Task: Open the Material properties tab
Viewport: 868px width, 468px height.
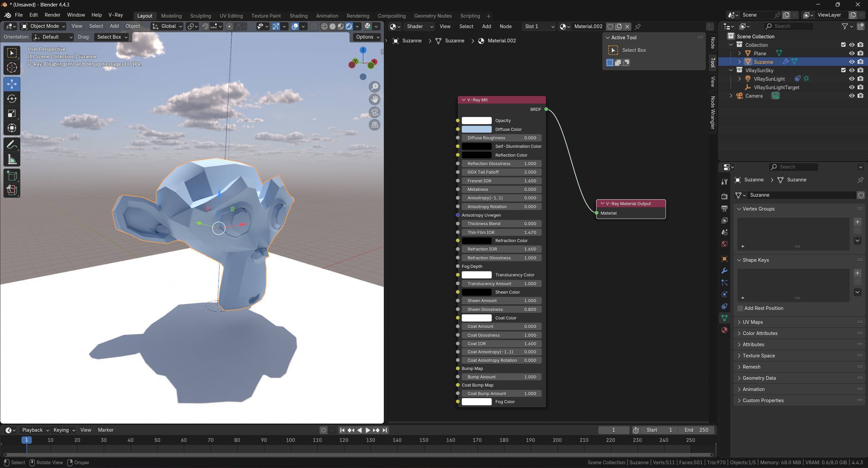Action: click(724, 330)
